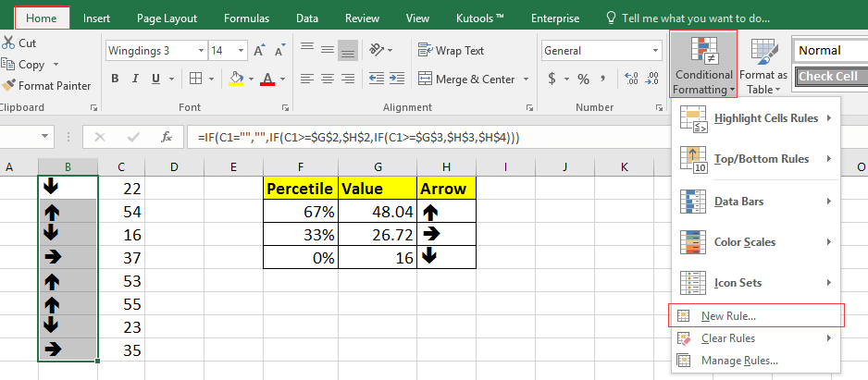868x380 pixels.
Task: Increase cell indent
Action: click(397, 79)
